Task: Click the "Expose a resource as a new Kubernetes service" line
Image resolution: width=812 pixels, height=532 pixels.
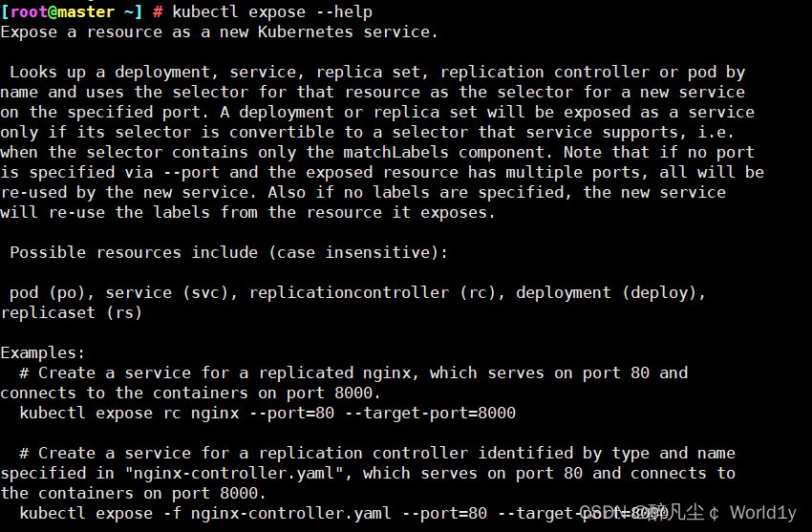Action: pos(219,32)
